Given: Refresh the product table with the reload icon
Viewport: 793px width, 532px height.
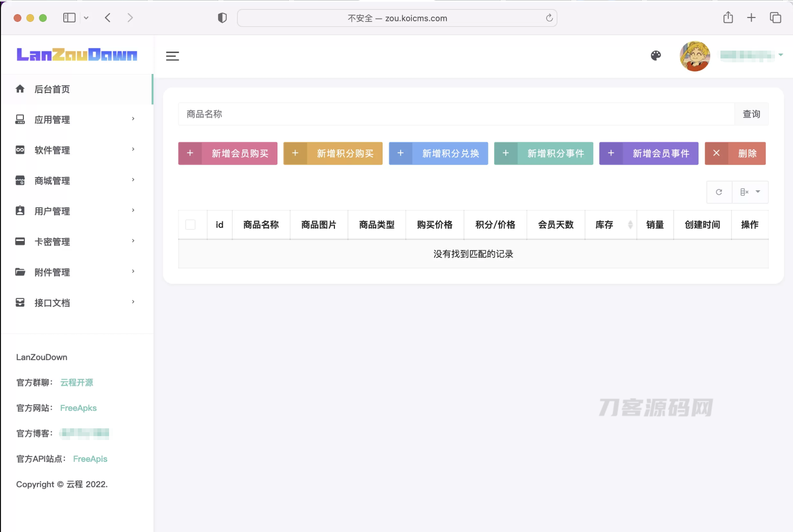Looking at the screenshot, I should click(719, 192).
